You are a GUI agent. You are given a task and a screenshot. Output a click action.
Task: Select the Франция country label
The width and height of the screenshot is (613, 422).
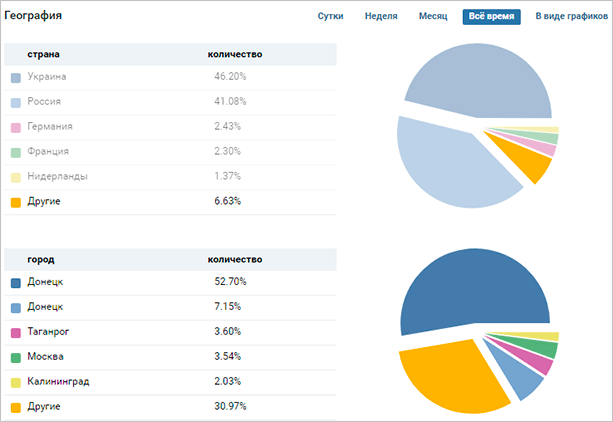(x=49, y=152)
